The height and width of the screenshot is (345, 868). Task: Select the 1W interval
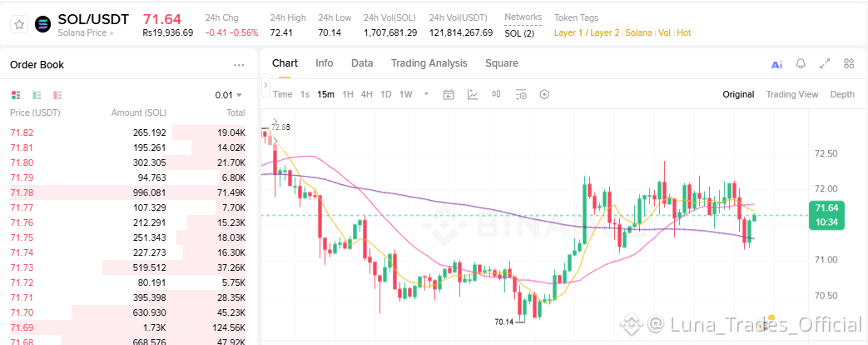pos(406,94)
